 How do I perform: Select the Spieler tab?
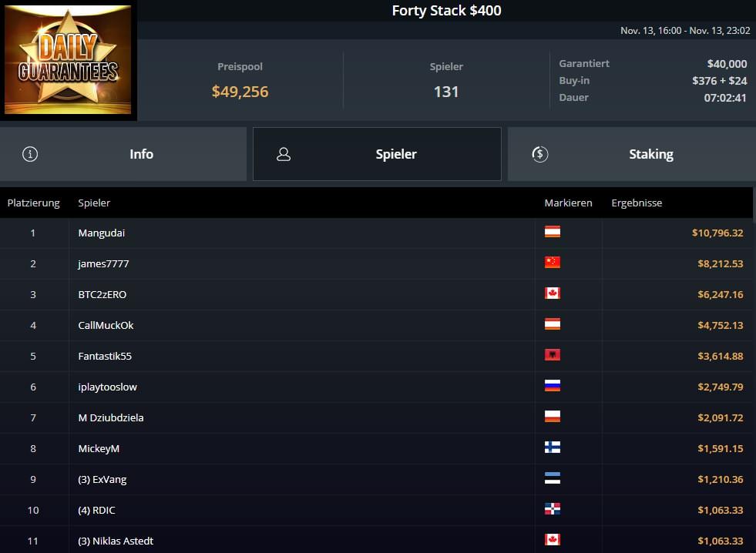click(377, 154)
